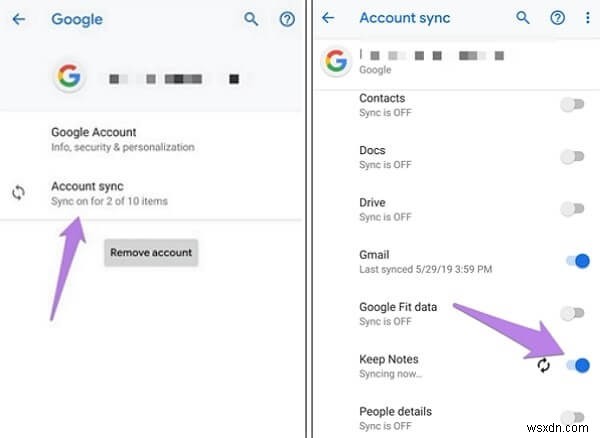600x438 pixels.
Task: Select the Keep Notes label
Action: (389, 359)
